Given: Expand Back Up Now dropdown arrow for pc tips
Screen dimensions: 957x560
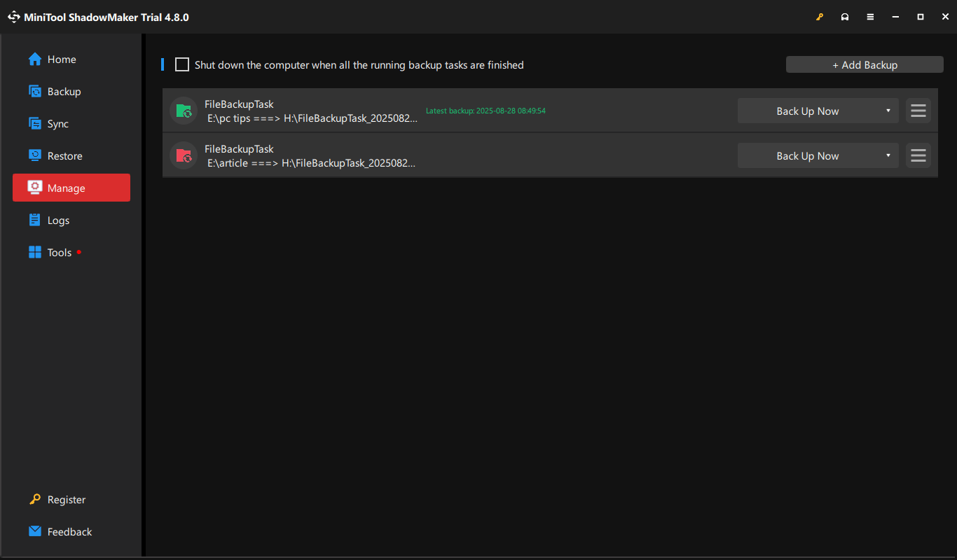Looking at the screenshot, I should pyautogui.click(x=888, y=111).
